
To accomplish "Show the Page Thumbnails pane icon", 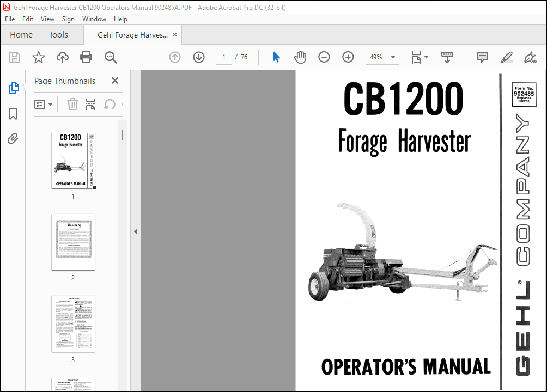I will 13,88.
